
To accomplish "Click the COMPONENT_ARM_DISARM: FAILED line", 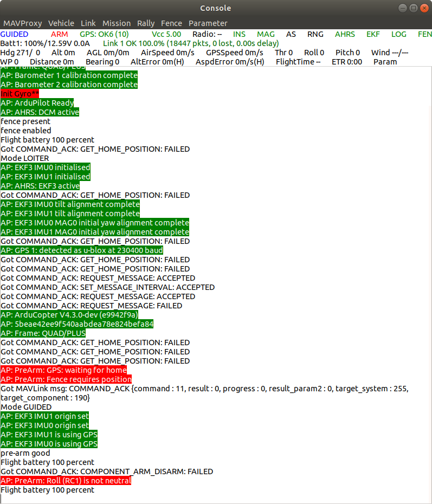I will coord(107,471).
